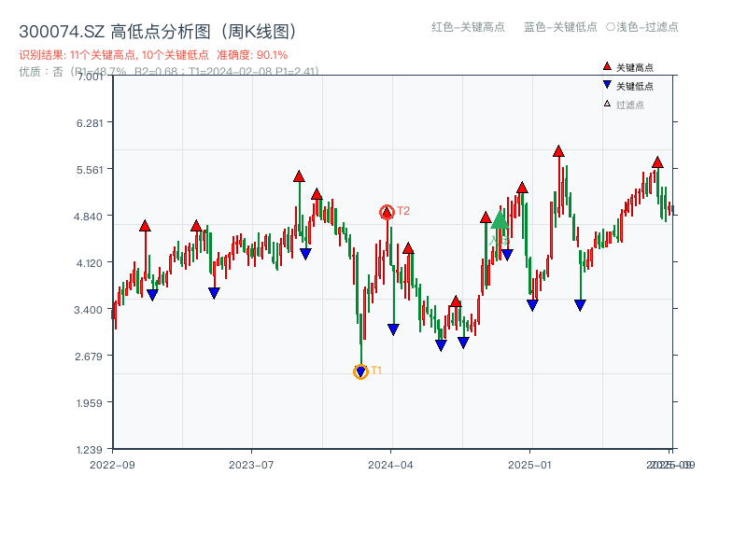Select the final red high marker near 2025-09
Viewport: 747px width, 560px height.
click(x=658, y=162)
